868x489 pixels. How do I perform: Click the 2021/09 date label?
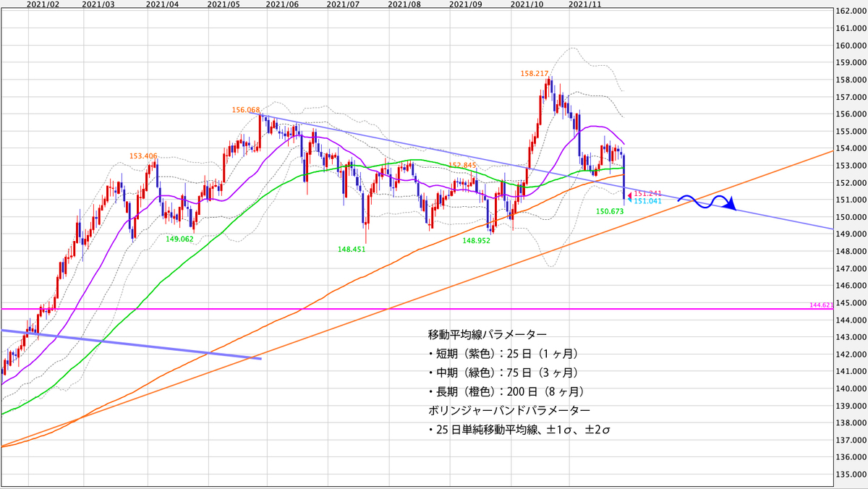[x=466, y=4]
